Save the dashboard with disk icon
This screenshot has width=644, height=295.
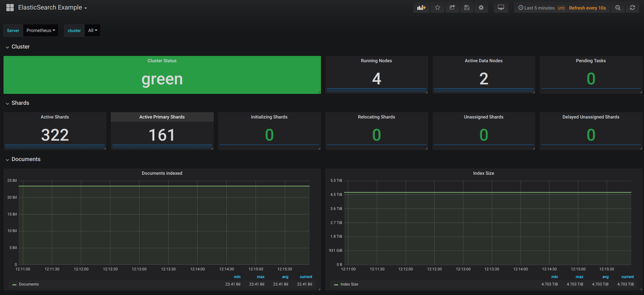pyautogui.click(x=467, y=8)
